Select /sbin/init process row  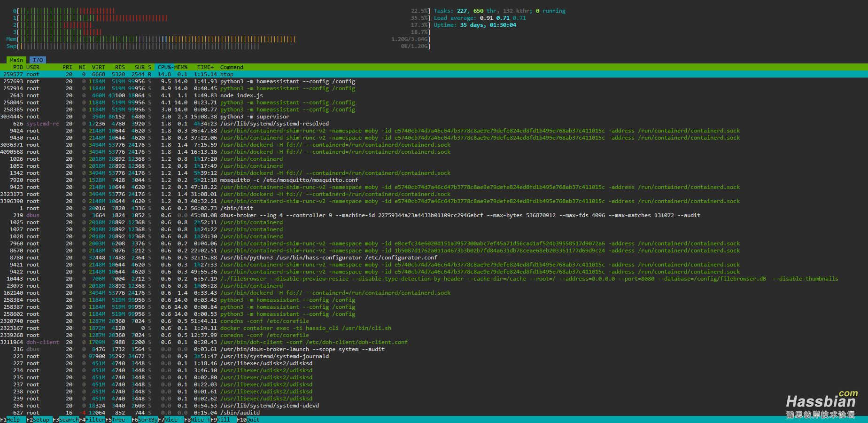(434, 208)
